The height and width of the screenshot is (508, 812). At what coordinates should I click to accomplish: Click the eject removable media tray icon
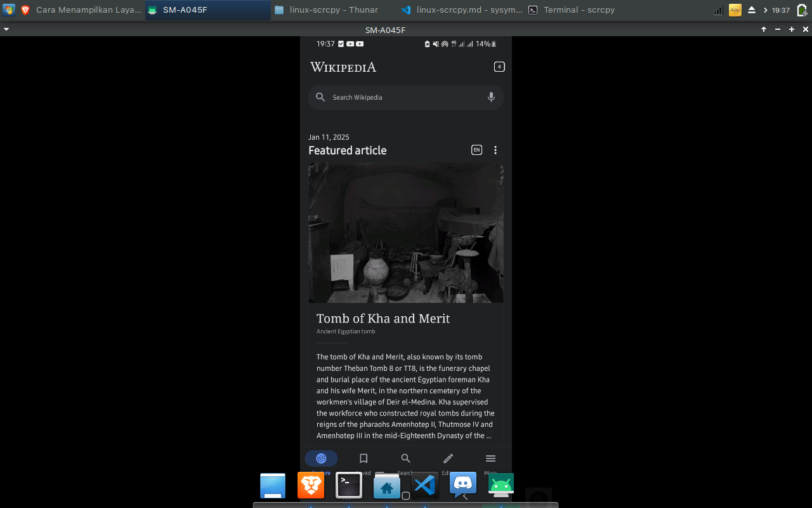[752, 10]
